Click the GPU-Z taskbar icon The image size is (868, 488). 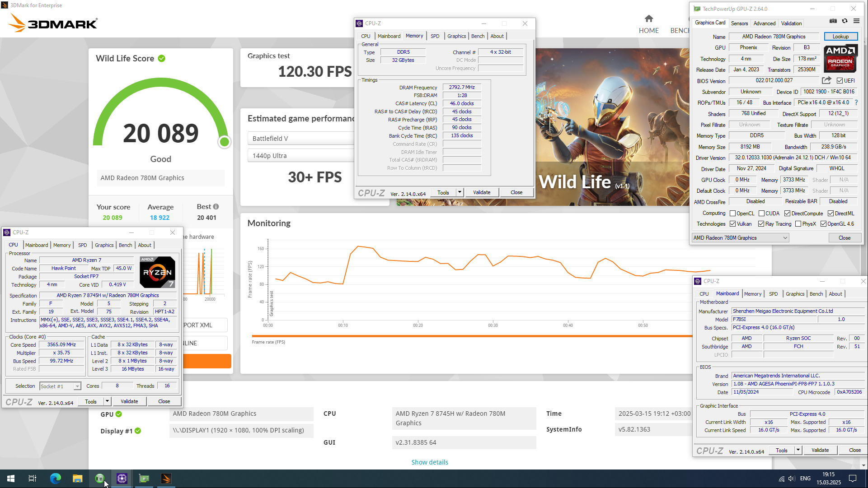(x=144, y=479)
